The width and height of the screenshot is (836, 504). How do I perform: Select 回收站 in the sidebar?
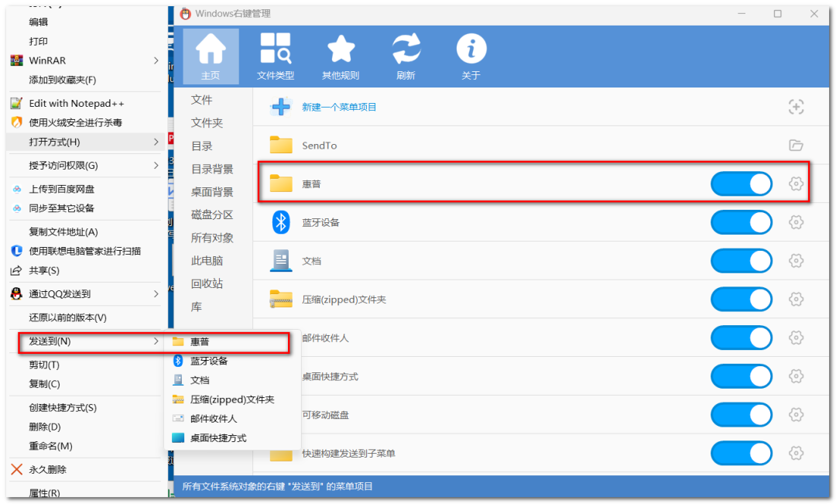pyautogui.click(x=207, y=283)
